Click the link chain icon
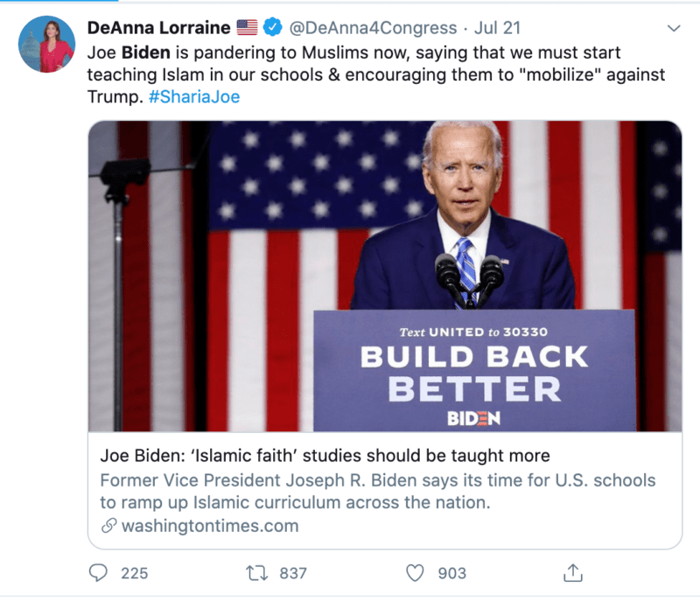 pyautogui.click(x=108, y=526)
